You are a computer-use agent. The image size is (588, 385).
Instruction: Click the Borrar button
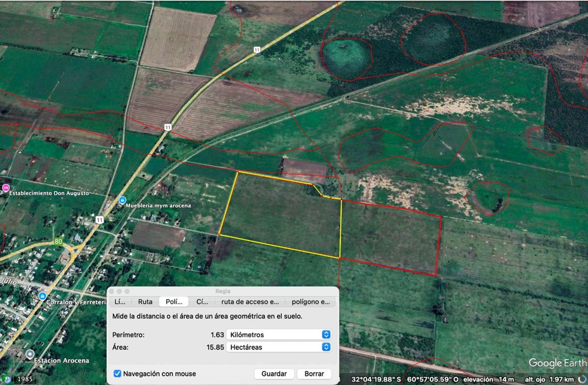click(314, 374)
